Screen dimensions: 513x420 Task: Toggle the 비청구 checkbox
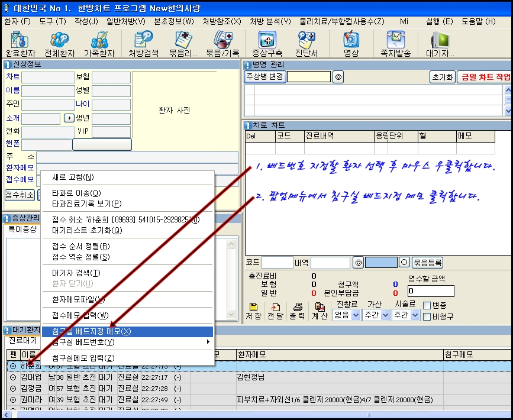tap(427, 316)
